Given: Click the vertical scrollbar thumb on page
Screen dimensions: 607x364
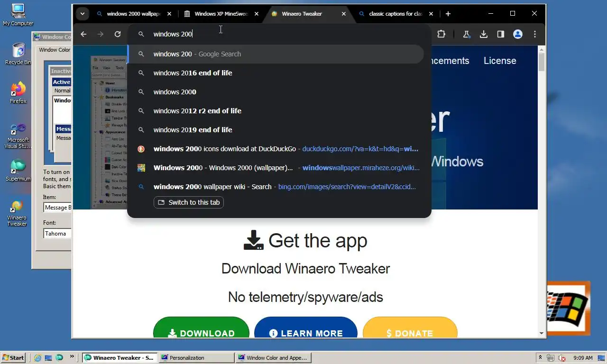Looking at the screenshot, I should click(542, 62).
